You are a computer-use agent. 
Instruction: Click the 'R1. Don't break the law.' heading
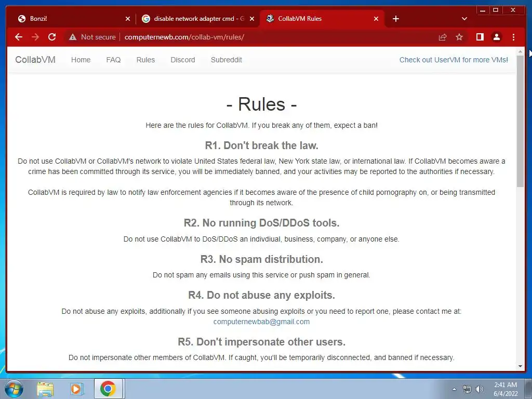(x=262, y=145)
